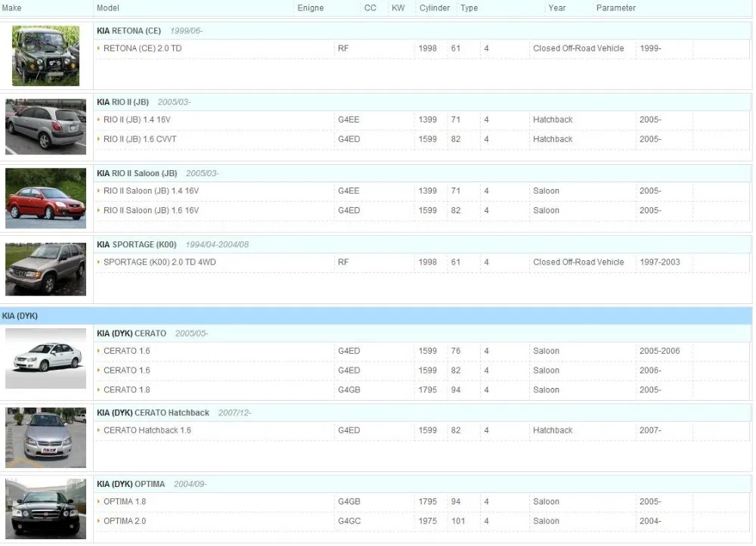Open the CERATO Hatchback thumbnail
756x546 pixels.
pos(46,438)
